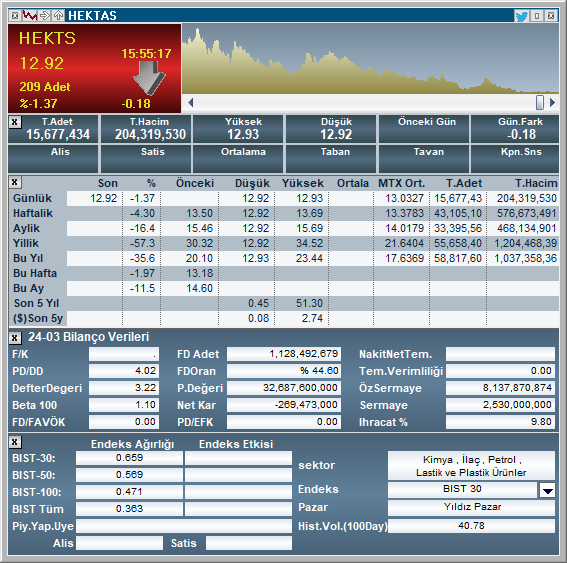Image resolution: width=567 pixels, height=563 pixels.
Task: Click the empty Piy.Yap.Uye field
Action: click(184, 526)
